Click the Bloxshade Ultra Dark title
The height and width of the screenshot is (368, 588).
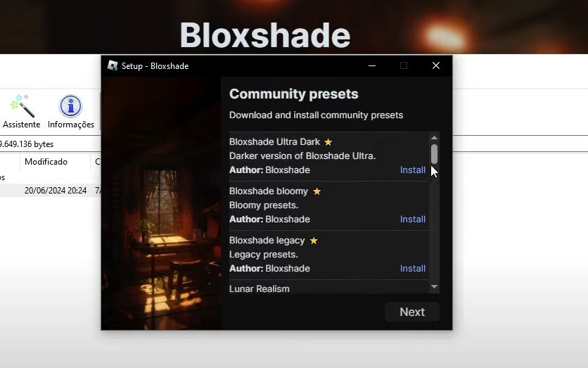click(x=274, y=142)
